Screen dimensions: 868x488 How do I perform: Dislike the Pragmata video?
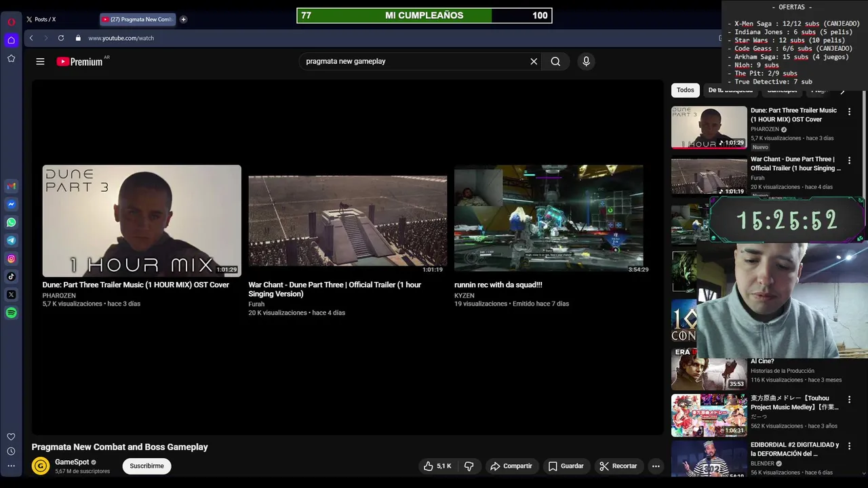coord(469,466)
